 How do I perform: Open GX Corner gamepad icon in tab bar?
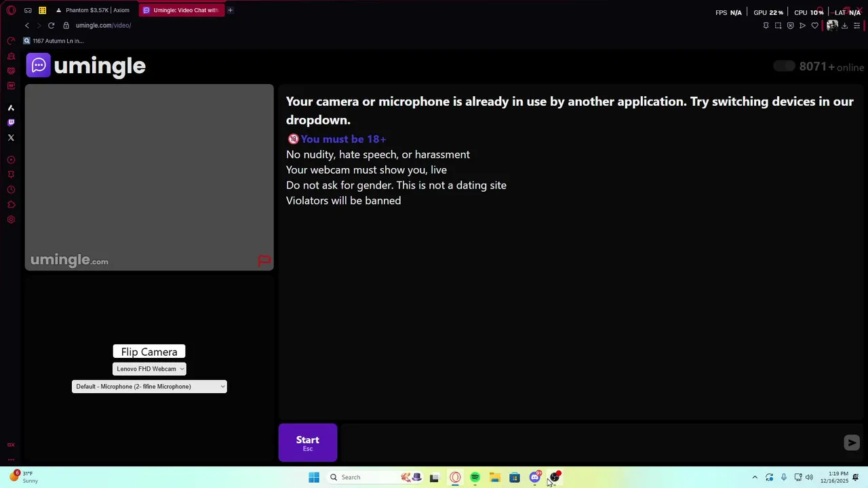click(28, 10)
